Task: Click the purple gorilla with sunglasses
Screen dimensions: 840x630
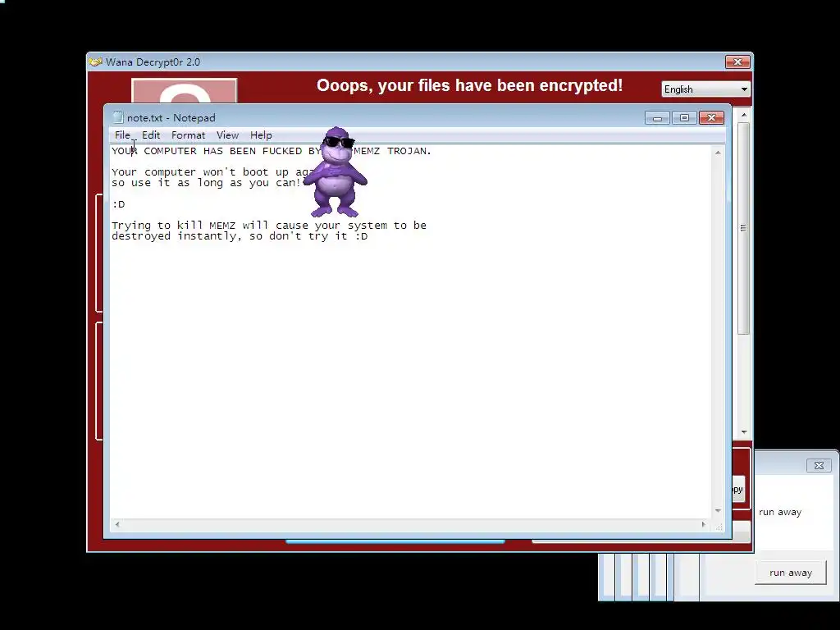Action: point(336,172)
